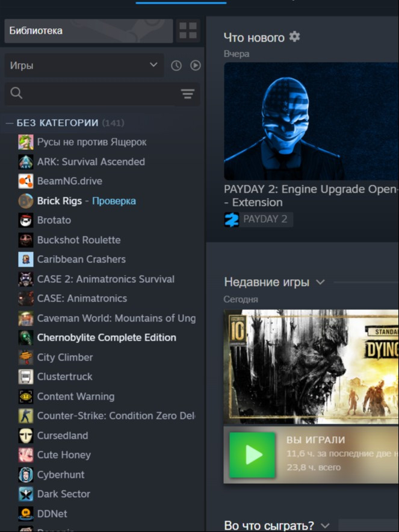Click the Cyberhunt game icon

tap(26, 475)
